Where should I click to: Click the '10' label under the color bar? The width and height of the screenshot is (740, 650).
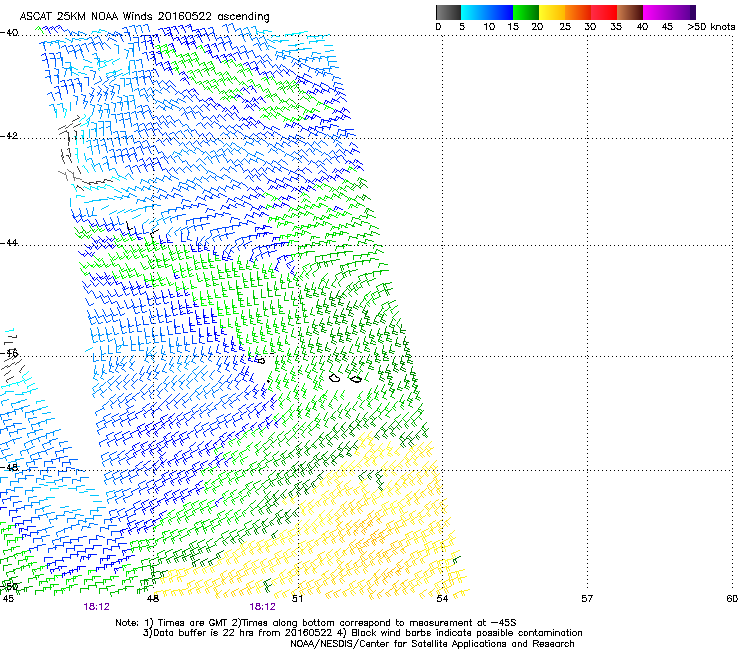489,27
